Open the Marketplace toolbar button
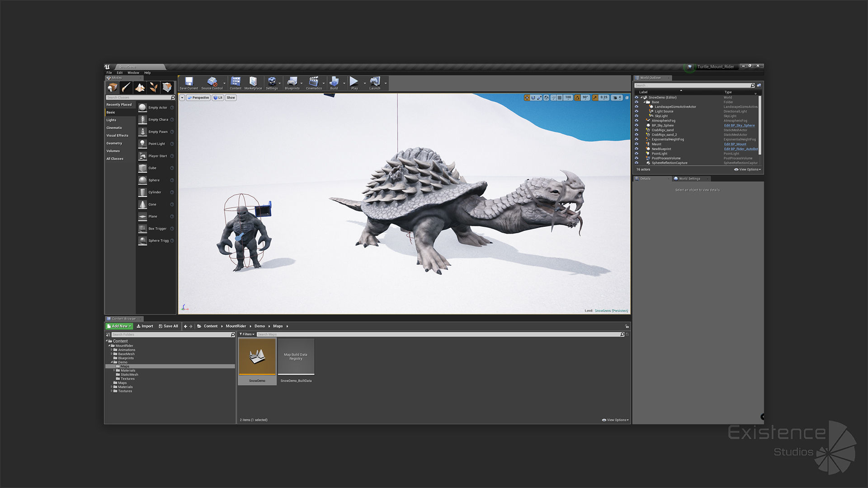 (x=253, y=82)
